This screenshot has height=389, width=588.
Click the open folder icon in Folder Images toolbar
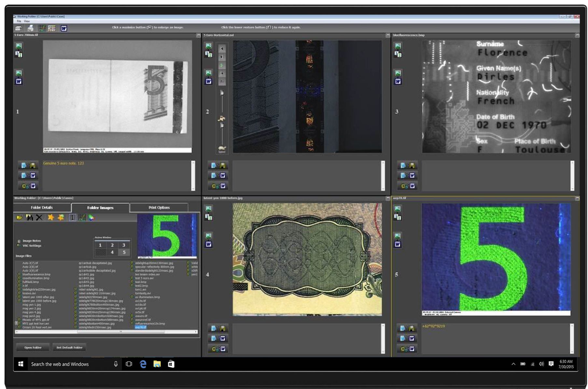(x=20, y=217)
